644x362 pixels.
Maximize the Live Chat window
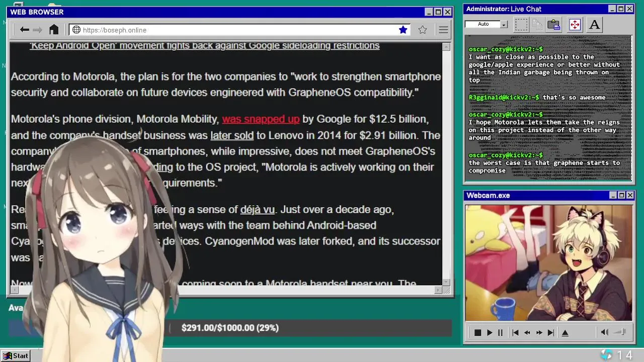click(621, 9)
